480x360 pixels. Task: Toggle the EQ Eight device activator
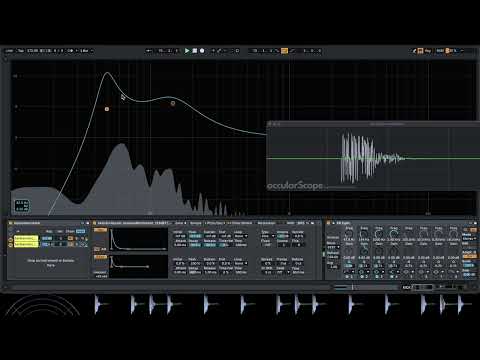328,223
